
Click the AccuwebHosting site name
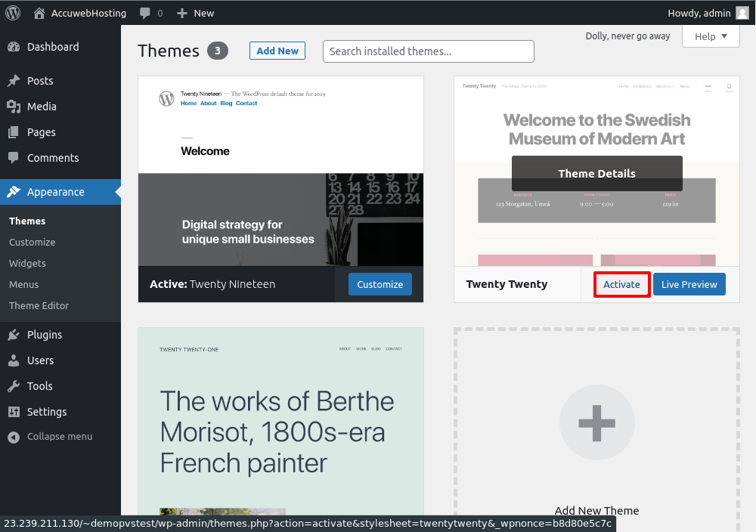pyautogui.click(x=88, y=13)
